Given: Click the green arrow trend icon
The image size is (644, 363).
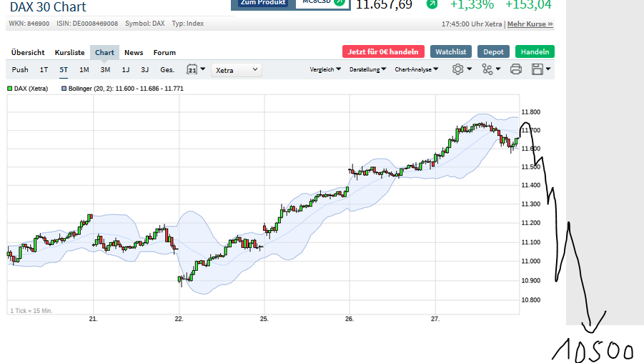Looking at the screenshot, I should pyautogui.click(x=432, y=4).
